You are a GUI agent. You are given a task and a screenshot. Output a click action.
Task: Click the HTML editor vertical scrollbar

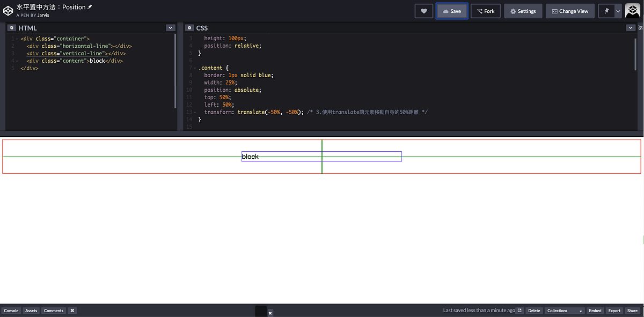tap(175, 71)
